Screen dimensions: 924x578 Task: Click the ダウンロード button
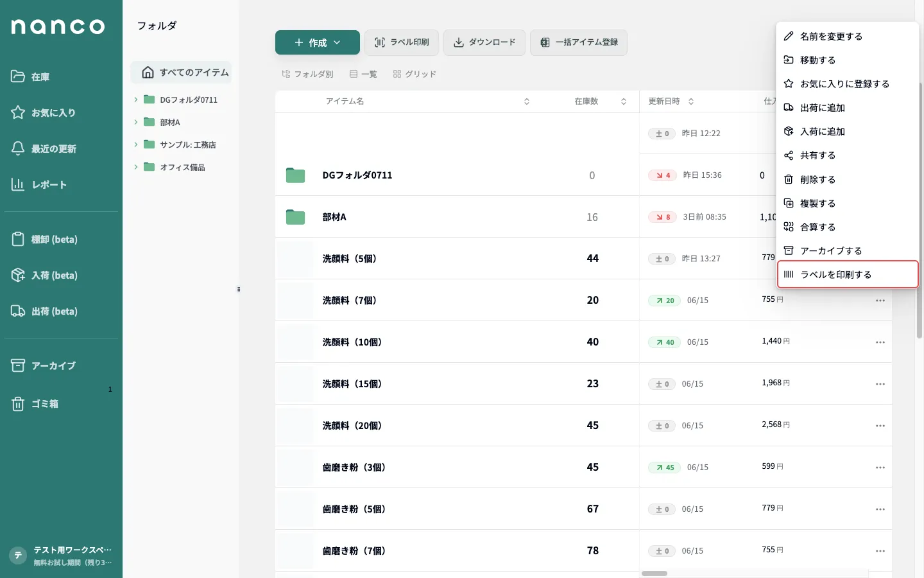[484, 42]
